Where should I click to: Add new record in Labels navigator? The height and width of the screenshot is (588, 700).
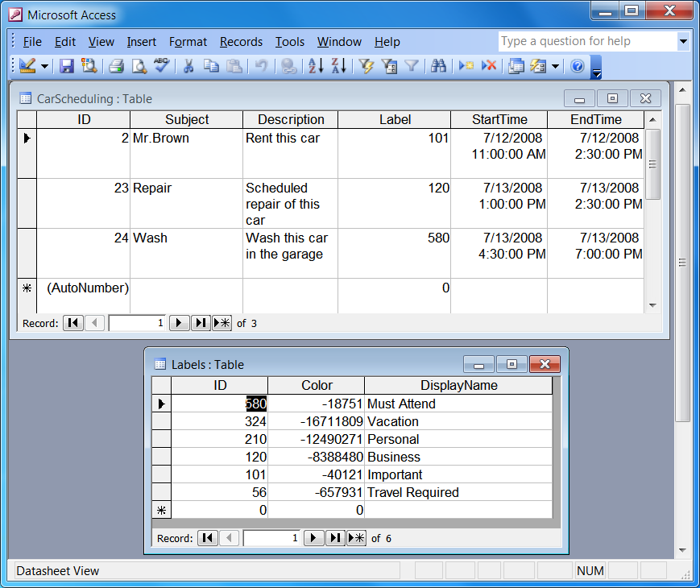(x=356, y=538)
